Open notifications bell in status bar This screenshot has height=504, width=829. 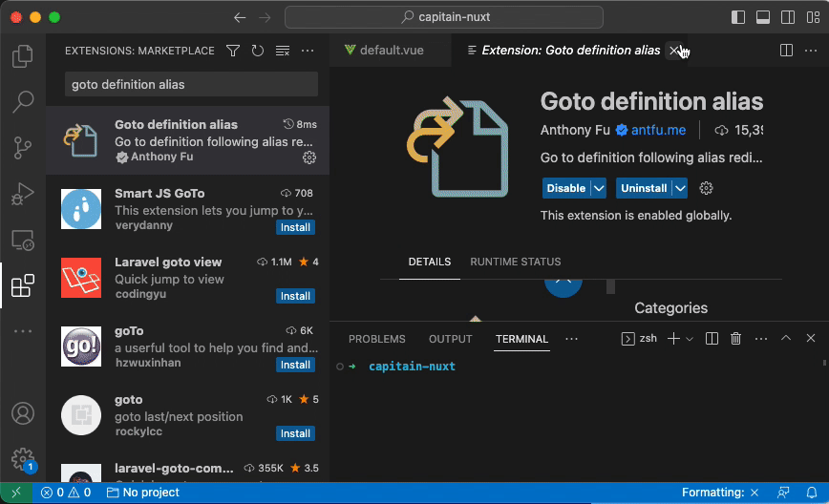pyautogui.click(x=812, y=493)
